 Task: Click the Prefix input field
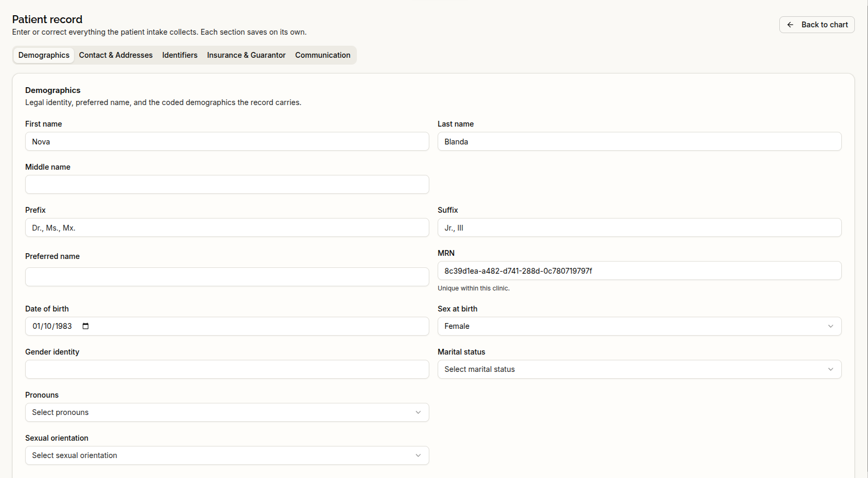point(227,227)
